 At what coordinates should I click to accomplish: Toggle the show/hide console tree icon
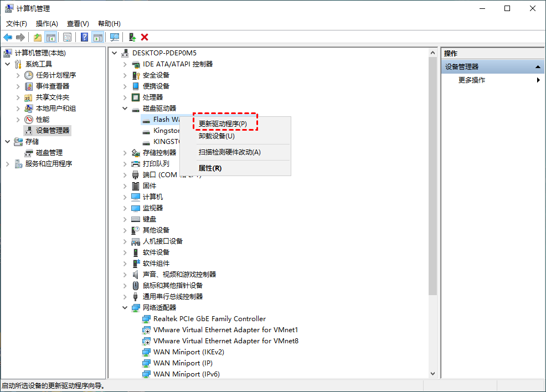point(51,37)
